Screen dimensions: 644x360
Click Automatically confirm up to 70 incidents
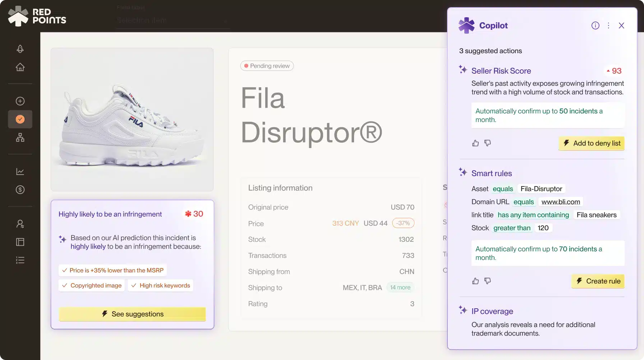[x=548, y=253]
